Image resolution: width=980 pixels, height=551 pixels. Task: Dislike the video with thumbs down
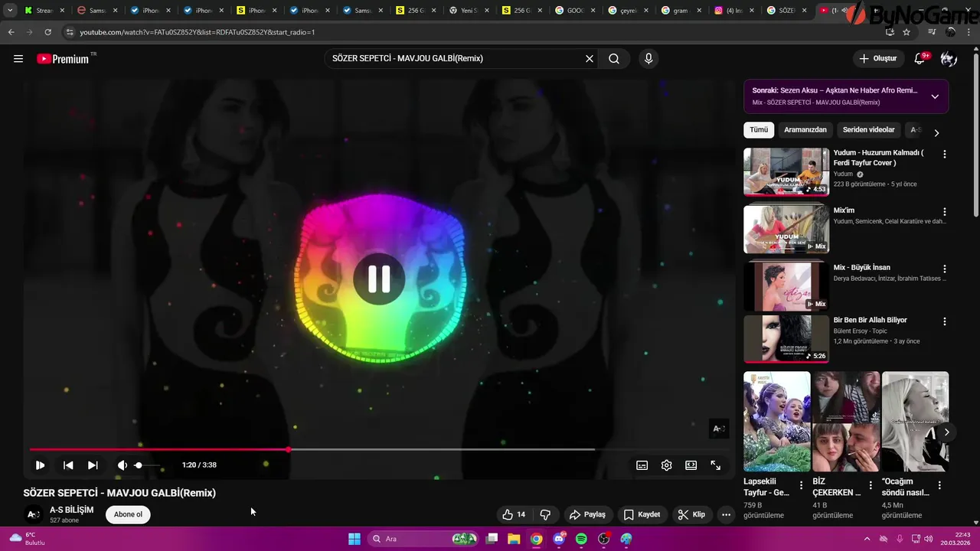(x=546, y=514)
